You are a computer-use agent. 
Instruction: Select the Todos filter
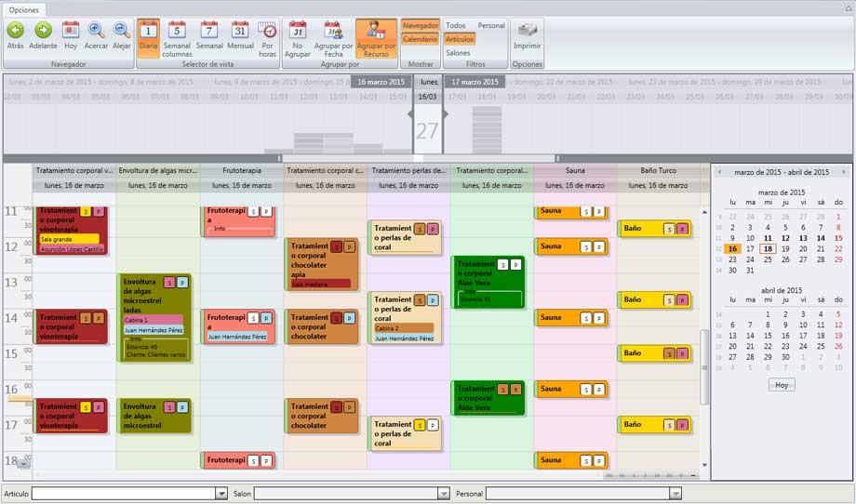(455, 26)
